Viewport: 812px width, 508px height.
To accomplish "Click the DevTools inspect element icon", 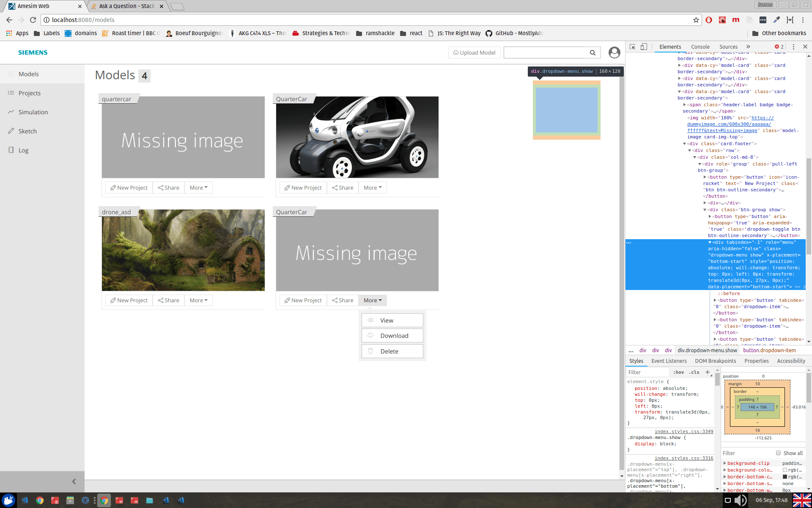I will pyautogui.click(x=632, y=47).
